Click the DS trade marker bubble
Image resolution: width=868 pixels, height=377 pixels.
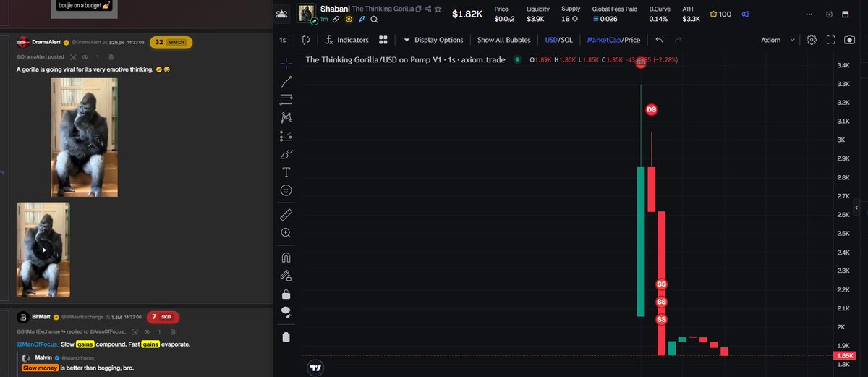(x=651, y=110)
